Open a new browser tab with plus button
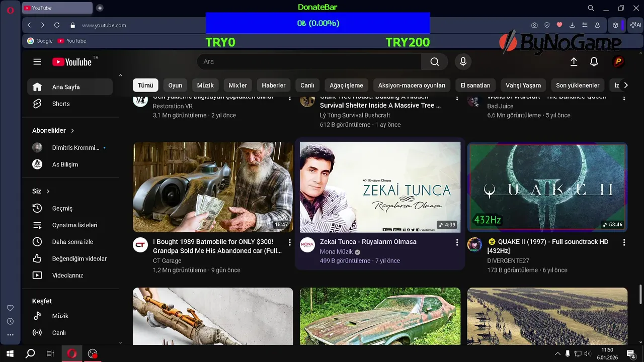The width and height of the screenshot is (644, 362). point(100,8)
